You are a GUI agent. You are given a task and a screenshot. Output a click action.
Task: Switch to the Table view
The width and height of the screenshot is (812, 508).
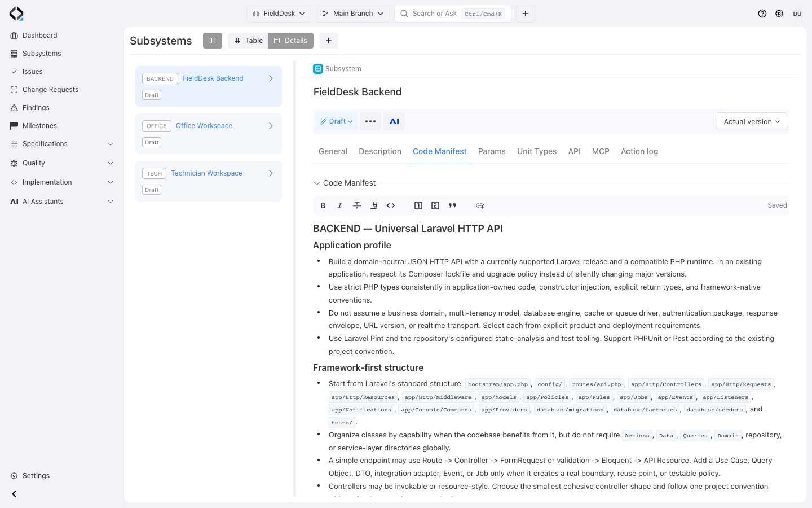pyautogui.click(x=248, y=41)
